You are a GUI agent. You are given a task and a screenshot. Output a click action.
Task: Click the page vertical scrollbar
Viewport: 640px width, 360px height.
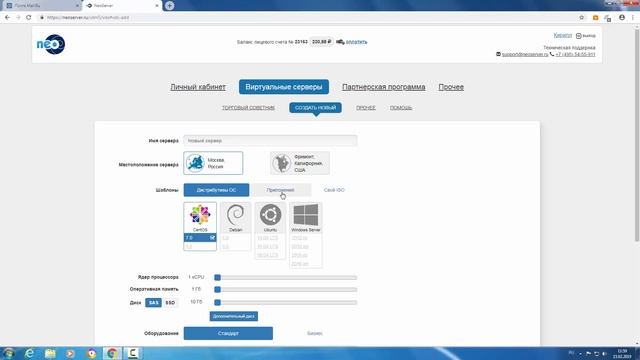click(x=637, y=135)
